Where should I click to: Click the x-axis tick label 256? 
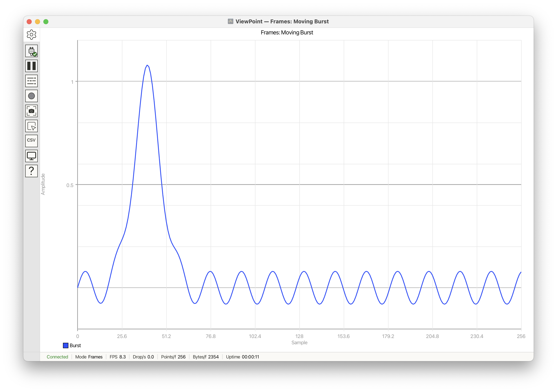(521, 336)
